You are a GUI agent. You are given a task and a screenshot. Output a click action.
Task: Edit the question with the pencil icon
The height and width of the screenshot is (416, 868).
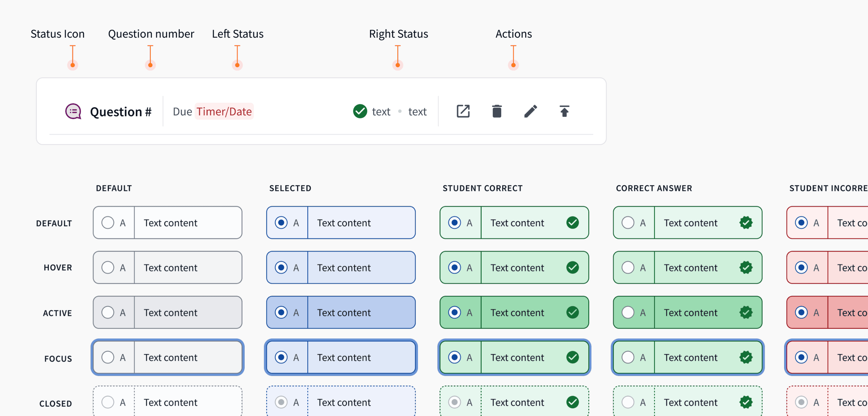(x=530, y=111)
